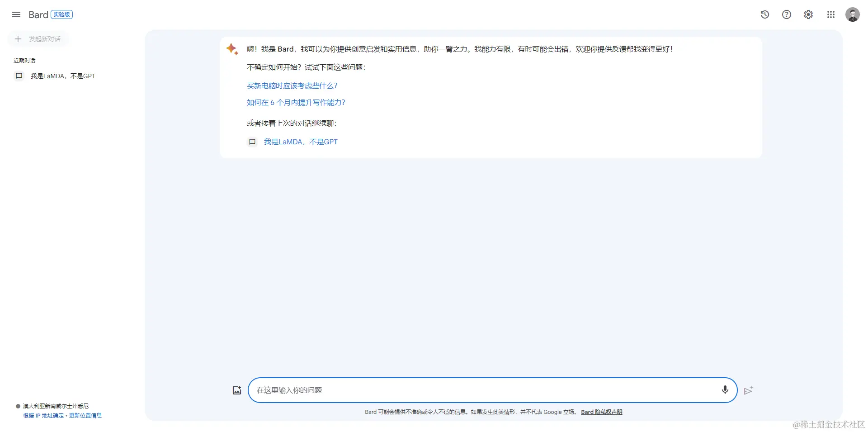Start a new chat with 发起新对话

coord(38,39)
